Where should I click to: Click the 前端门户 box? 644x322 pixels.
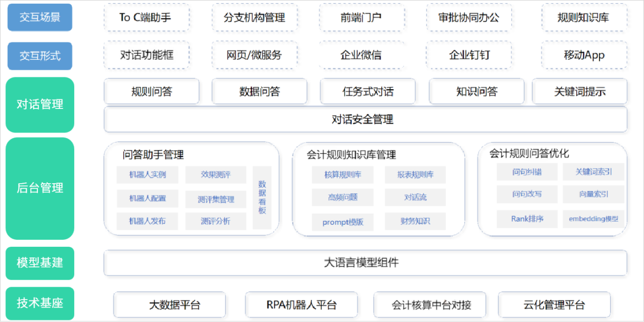pyautogui.click(x=361, y=17)
